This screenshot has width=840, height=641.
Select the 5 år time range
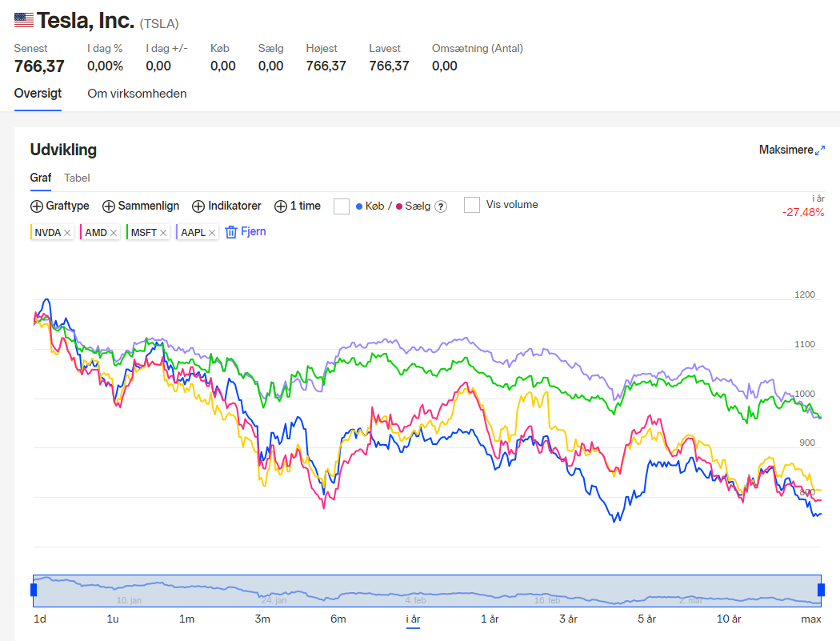[x=646, y=619]
